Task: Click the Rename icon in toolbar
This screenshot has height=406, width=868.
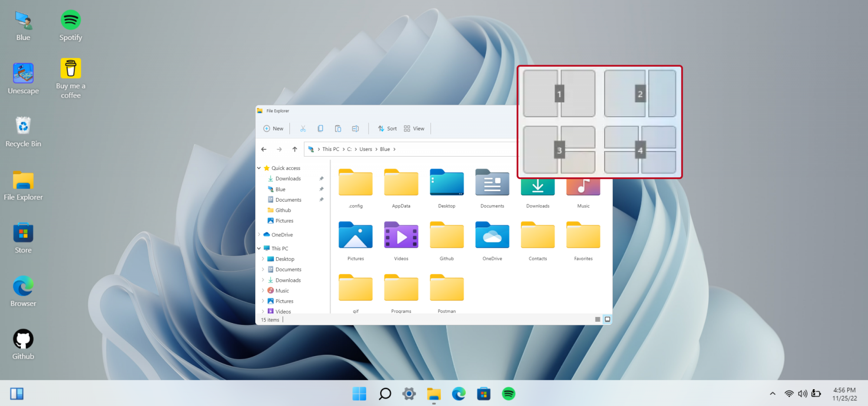Action: coord(355,128)
